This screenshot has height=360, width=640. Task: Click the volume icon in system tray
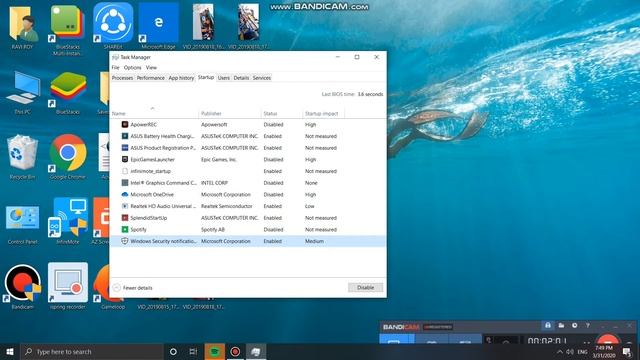pos(570,351)
